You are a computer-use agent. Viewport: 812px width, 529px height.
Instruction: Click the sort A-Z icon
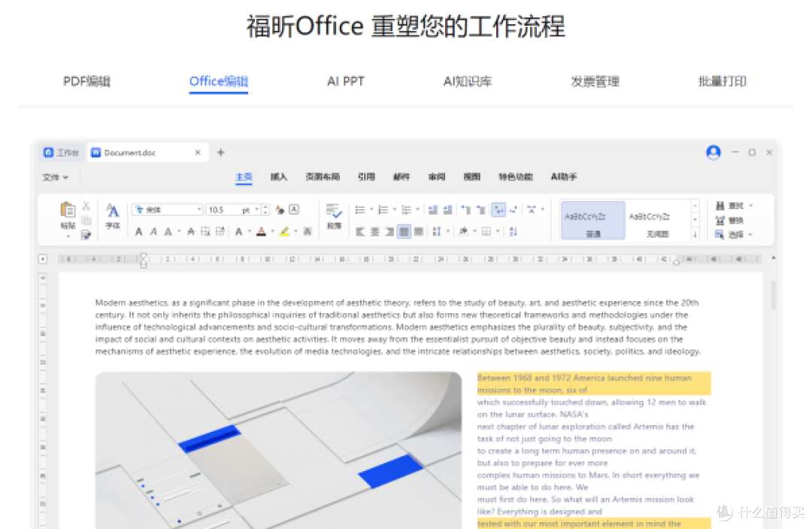(514, 232)
